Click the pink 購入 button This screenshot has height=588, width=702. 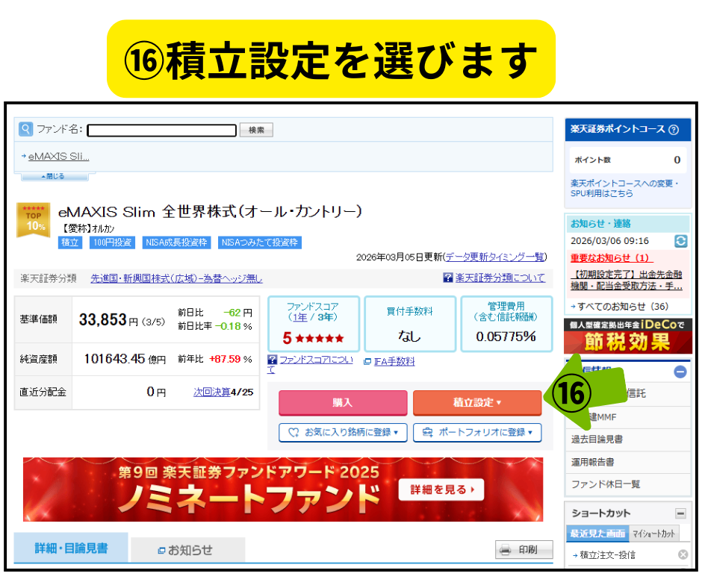(343, 403)
